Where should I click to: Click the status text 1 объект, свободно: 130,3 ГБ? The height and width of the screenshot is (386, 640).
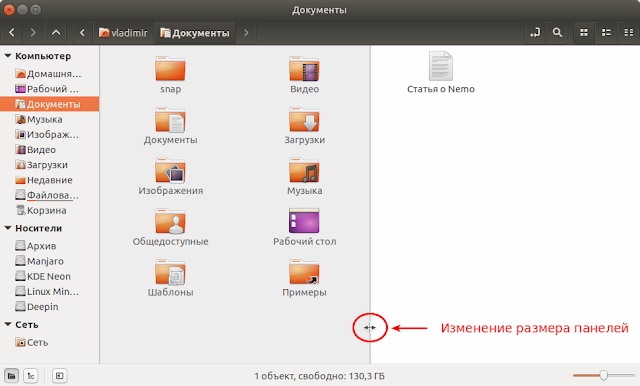[x=320, y=376]
